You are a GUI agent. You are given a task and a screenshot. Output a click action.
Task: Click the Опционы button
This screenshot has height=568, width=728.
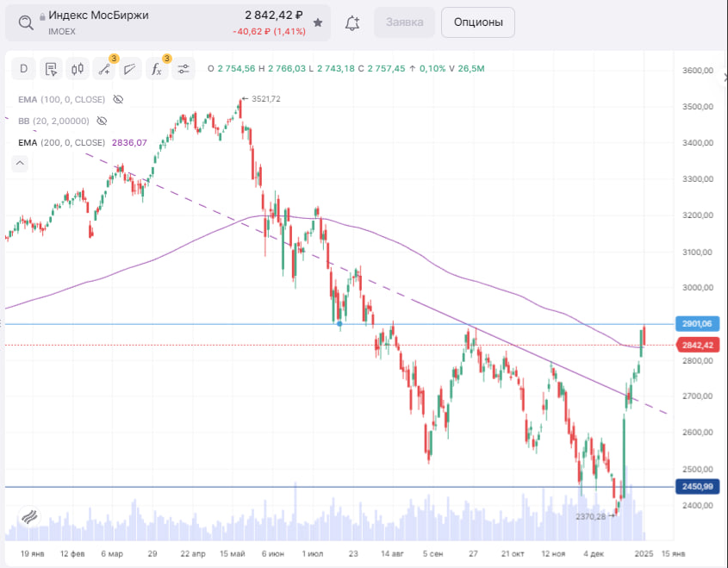(x=478, y=23)
